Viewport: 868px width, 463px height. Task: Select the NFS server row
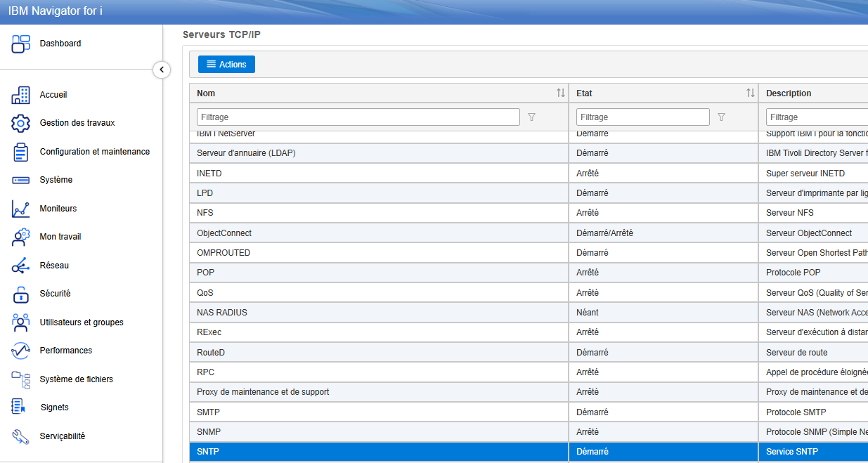coord(529,213)
